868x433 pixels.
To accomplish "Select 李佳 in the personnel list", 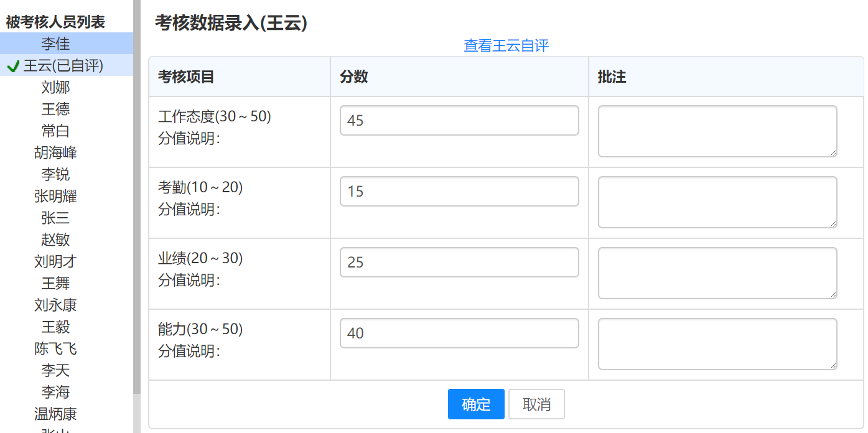I will pyautogui.click(x=55, y=44).
